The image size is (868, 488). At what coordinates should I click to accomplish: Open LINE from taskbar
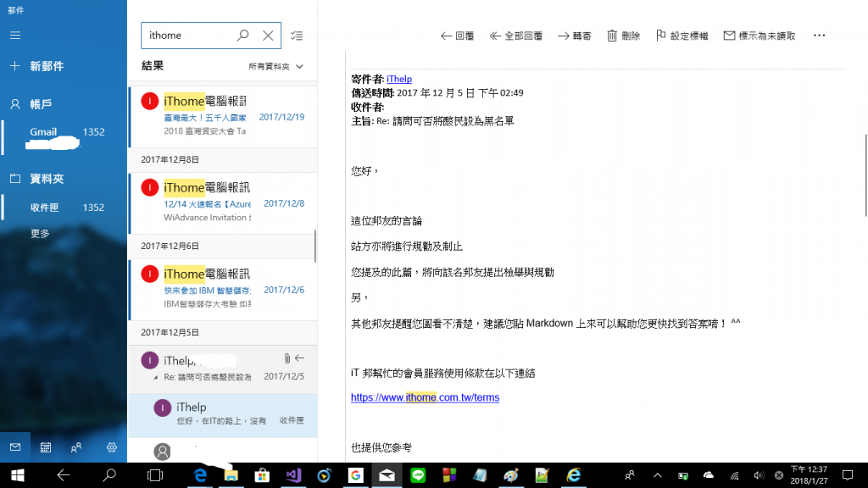418,475
